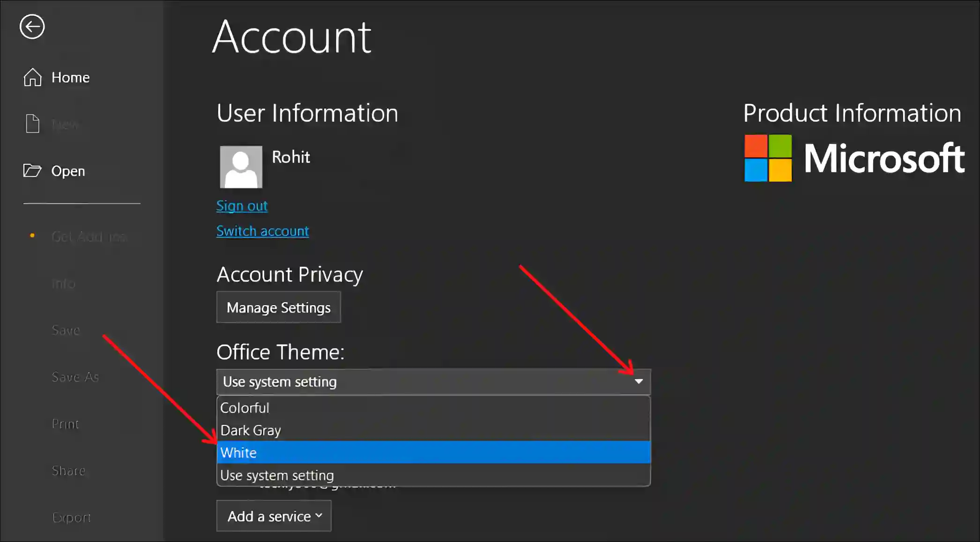The width and height of the screenshot is (980, 542).
Task: Expand the Add a service dropdown
Action: pos(274,516)
